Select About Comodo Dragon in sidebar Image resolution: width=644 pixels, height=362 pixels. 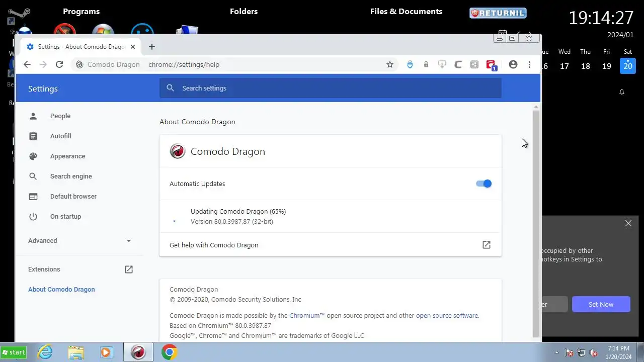[x=61, y=290]
